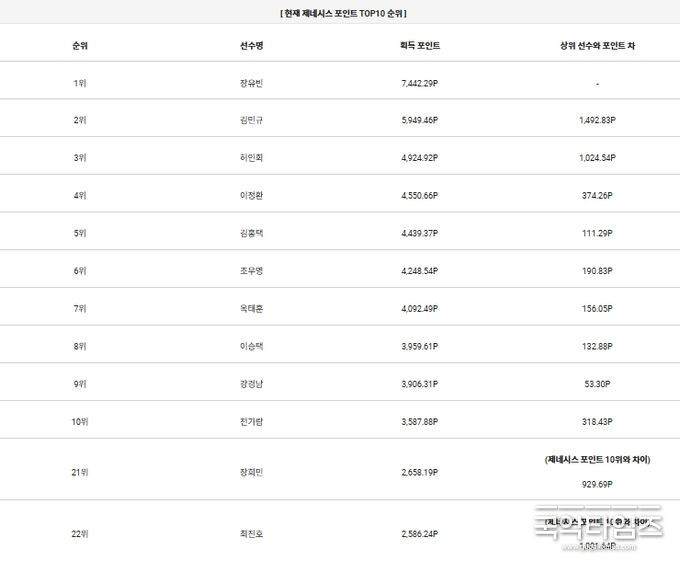Click player name 최진호
The image size is (680, 561).
coord(252,534)
